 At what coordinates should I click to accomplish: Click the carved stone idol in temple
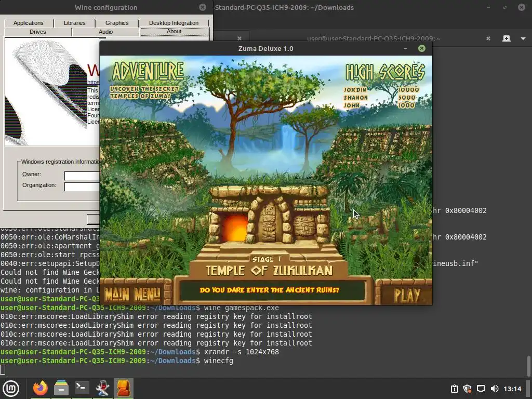pos(269,222)
